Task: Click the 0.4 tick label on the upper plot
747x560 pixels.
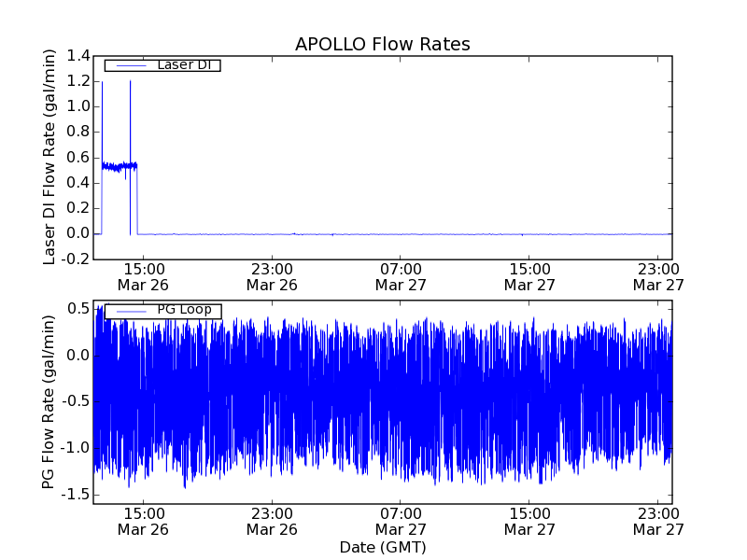Action: coord(78,183)
